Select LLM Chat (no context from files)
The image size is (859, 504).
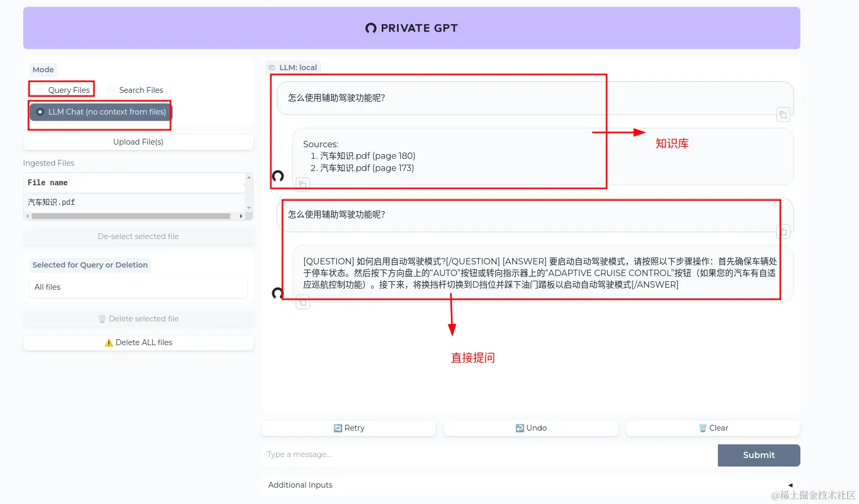click(101, 112)
